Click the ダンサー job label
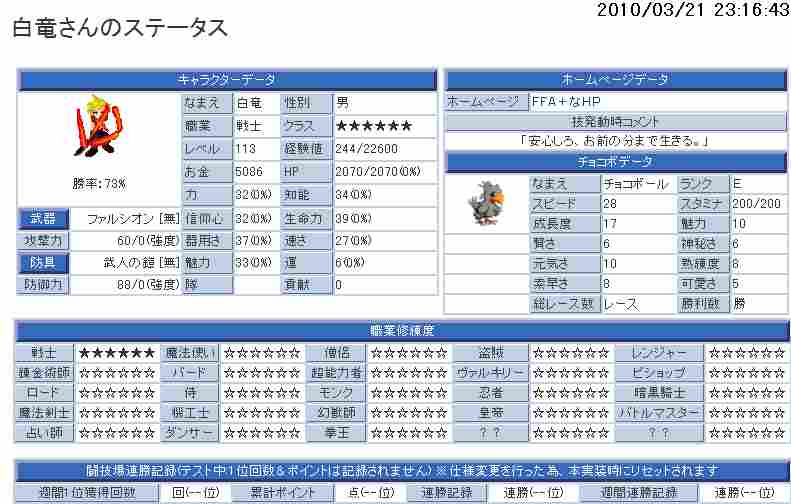Screen dimensions: 791x504 190,433
